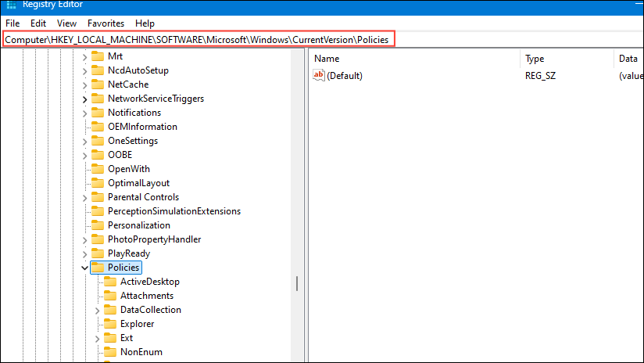Screen dimensions: 644x363
Task: Click the Ext folder icon
Action: [x=110, y=337]
